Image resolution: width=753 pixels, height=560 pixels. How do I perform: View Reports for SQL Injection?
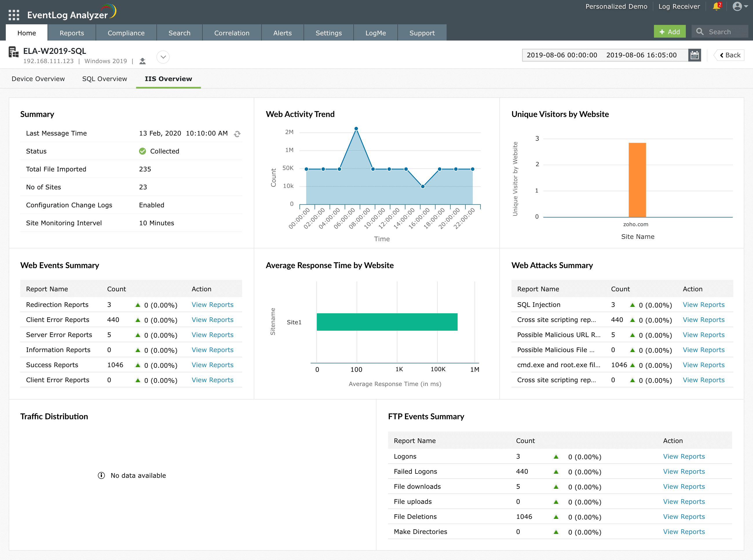(703, 305)
